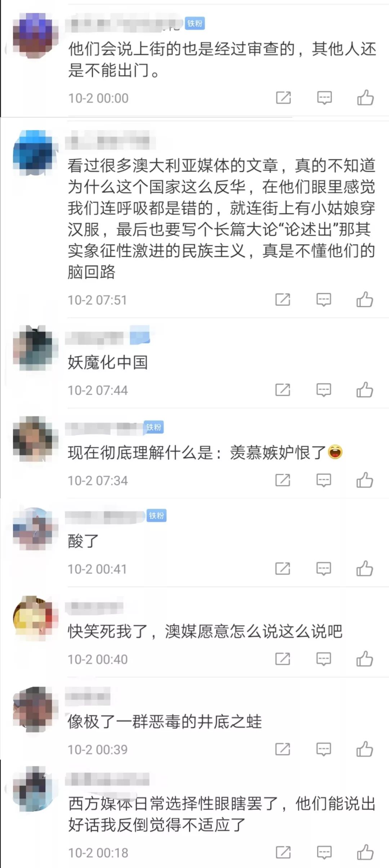The width and height of the screenshot is (389, 868).
Task: Like the 妖魔化中国 comment
Action: pos(365,390)
